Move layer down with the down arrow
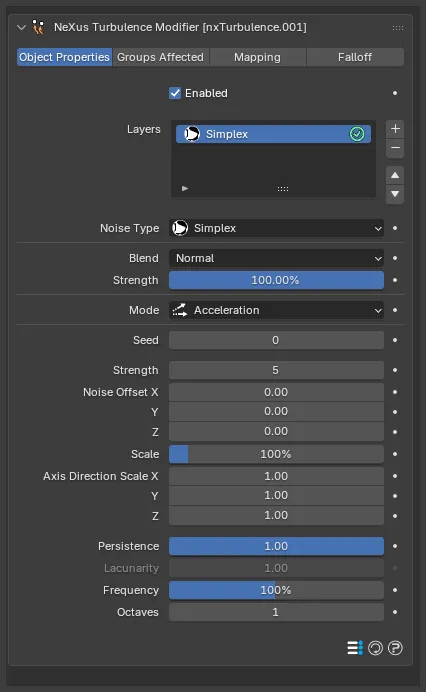 tap(395, 194)
